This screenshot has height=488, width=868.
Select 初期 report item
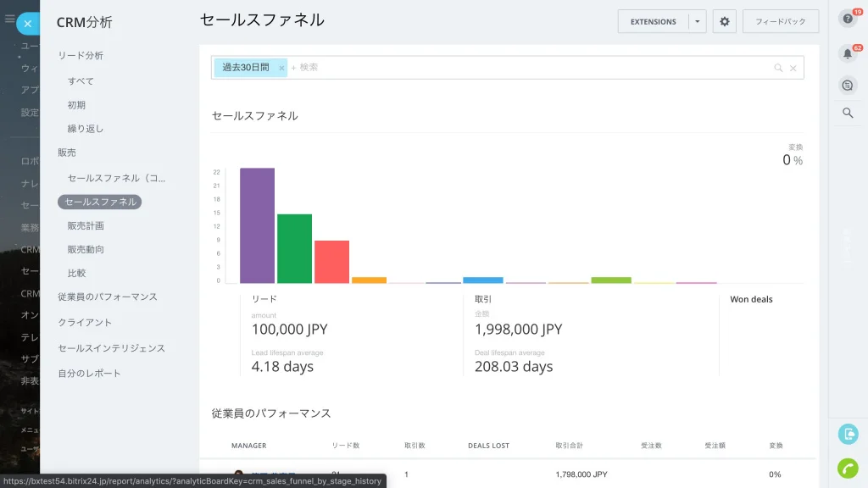(76, 104)
